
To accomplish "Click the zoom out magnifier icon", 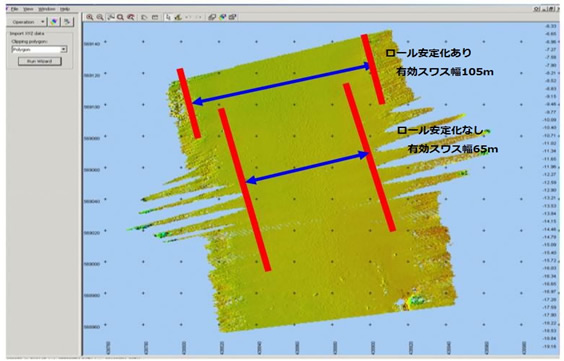I will coord(100,17).
